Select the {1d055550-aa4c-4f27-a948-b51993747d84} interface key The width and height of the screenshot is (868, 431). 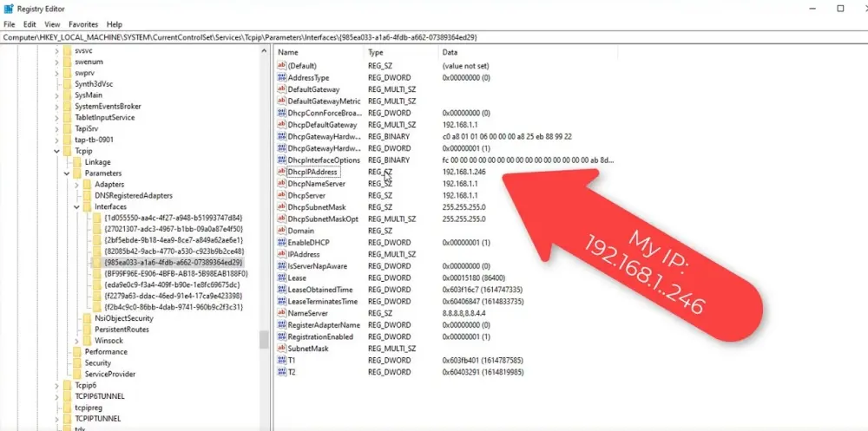[x=174, y=218]
